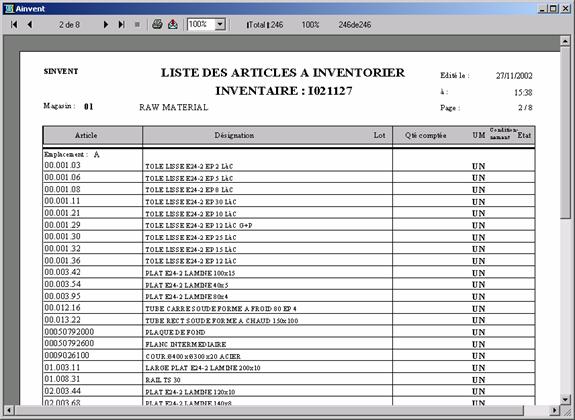This screenshot has width=575, height=420.
Task: Go to first page of report
Action: coord(14,25)
